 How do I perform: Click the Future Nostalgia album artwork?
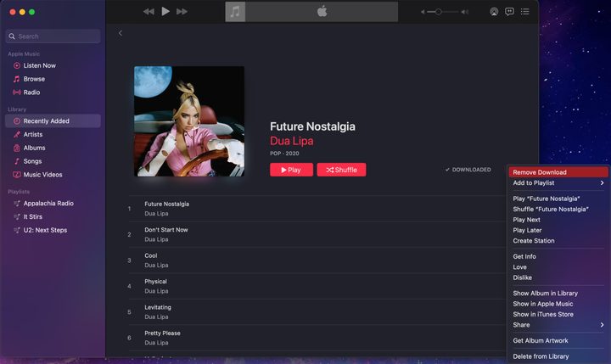click(189, 121)
